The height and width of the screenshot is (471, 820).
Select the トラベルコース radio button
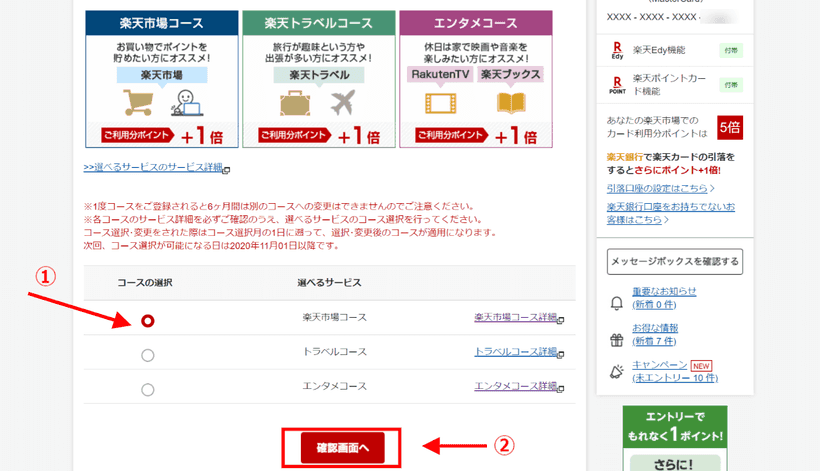point(147,355)
